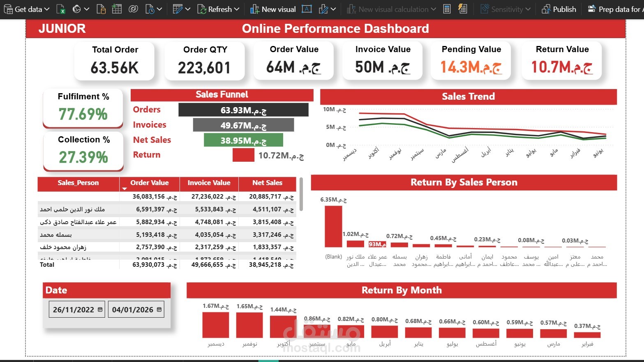Click the Transform data icon

coord(178,9)
